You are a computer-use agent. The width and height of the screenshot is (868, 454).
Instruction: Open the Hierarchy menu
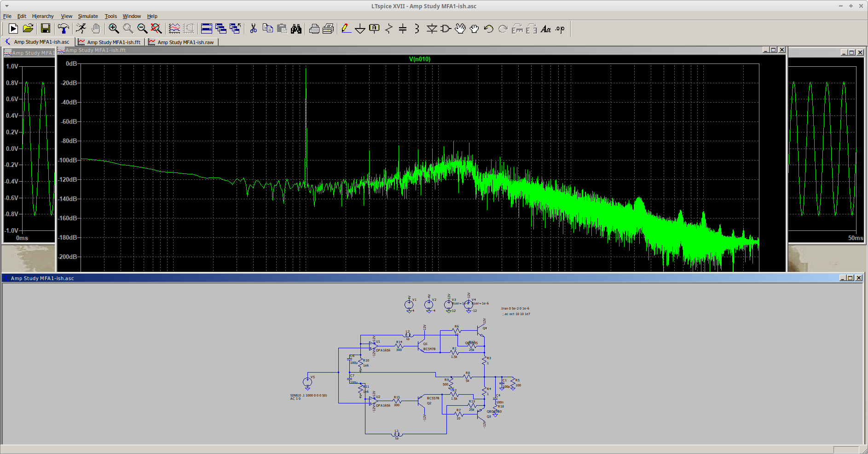click(43, 16)
